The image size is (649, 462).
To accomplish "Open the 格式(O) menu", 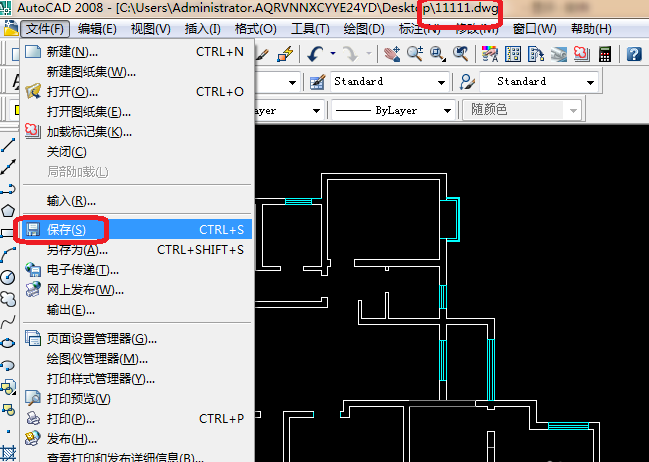I will pos(255,29).
